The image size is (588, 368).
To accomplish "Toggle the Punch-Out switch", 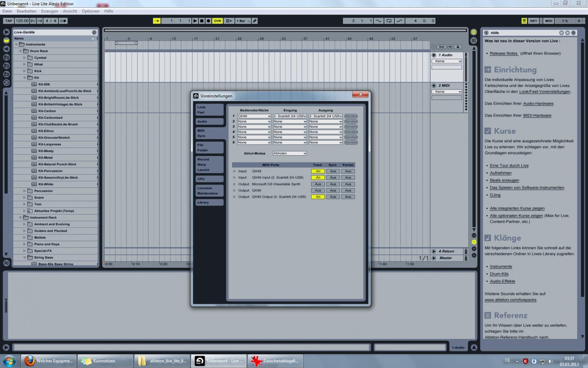I will [400, 21].
